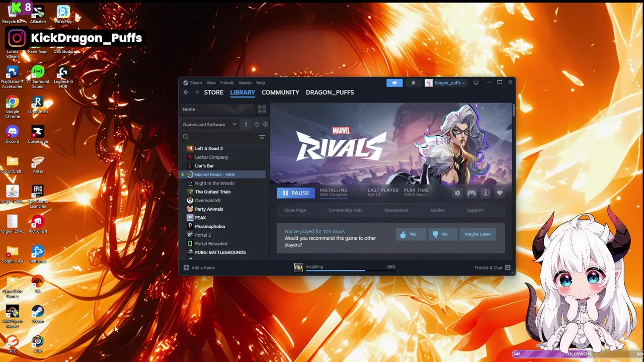Switch to the STORE tab
Viewport: 644px width, 362px height.
point(213,93)
